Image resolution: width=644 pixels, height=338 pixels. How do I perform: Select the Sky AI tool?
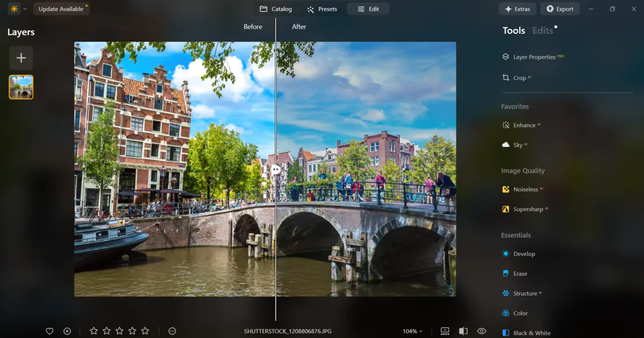[x=518, y=145]
